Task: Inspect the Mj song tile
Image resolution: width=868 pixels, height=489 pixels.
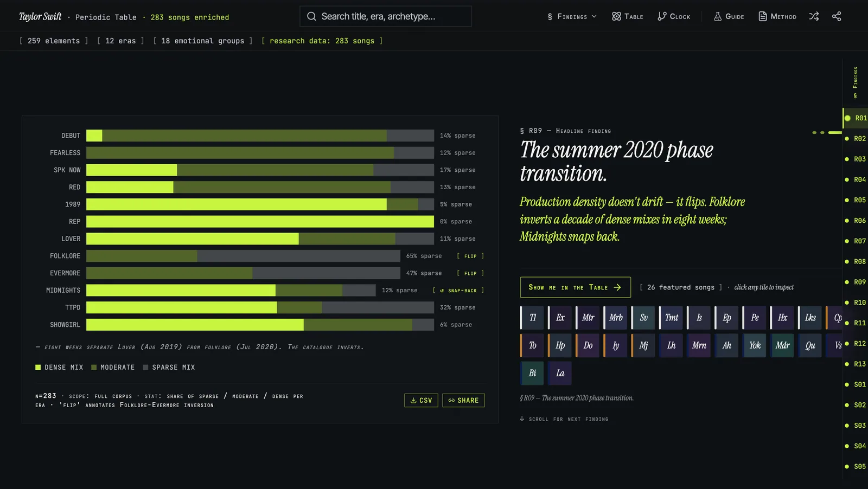Action: click(643, 345)
